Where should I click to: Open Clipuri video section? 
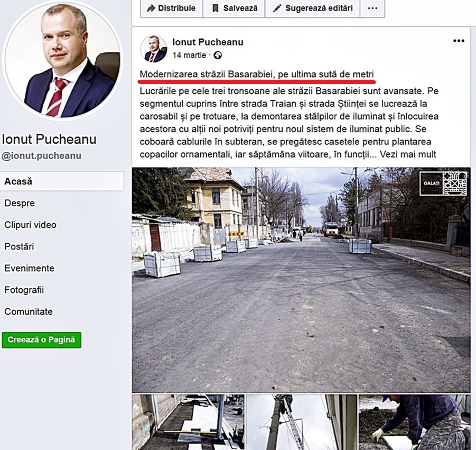(x=30, y=225)
